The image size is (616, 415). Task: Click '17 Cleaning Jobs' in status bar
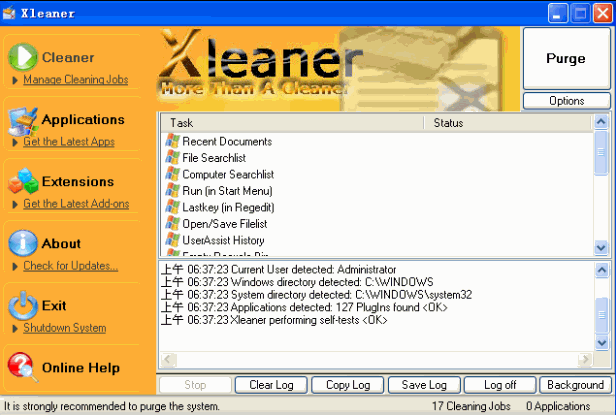point(471,406)
